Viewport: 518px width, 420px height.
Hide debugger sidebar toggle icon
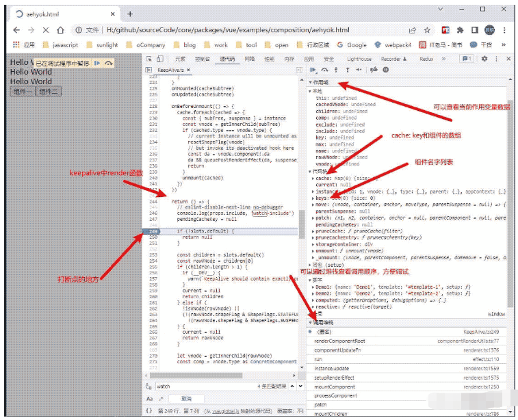point(299,70)
